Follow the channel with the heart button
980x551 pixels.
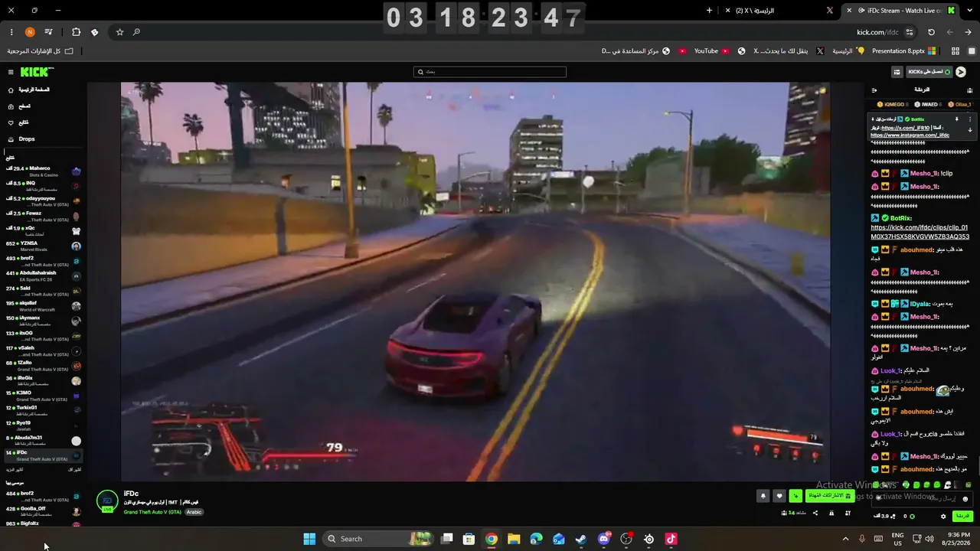779,496
